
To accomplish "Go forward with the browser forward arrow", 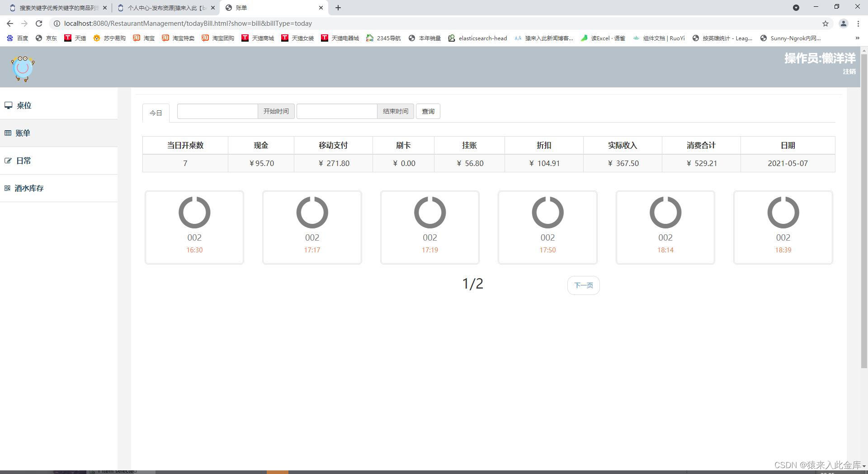I will (24, 24).
